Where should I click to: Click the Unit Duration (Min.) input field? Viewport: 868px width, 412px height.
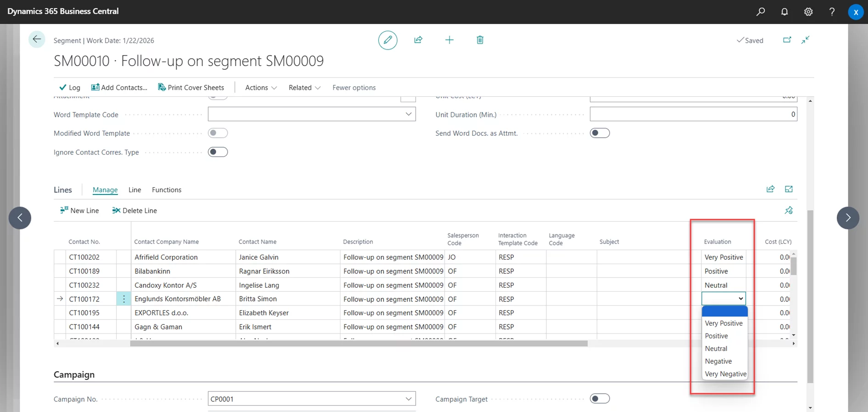[693, 114]
